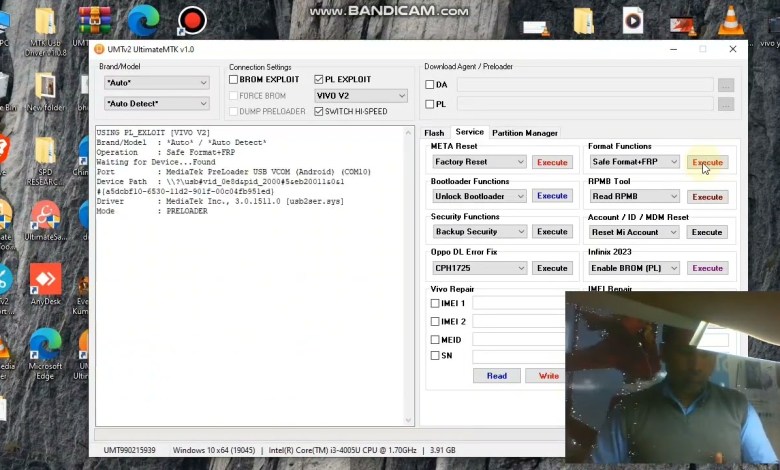This screenshot has height=470, width=780.
Task: Click the IMEI 2 input field
Action: pyautogui.click(x=519, y=322)
